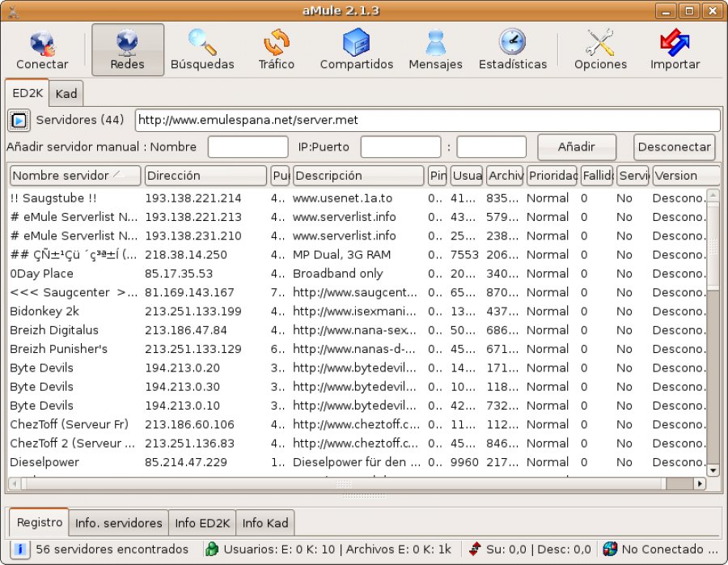Click the vertical scrollbar up arrow
728x565 pixels.
(x=713, y=195)
